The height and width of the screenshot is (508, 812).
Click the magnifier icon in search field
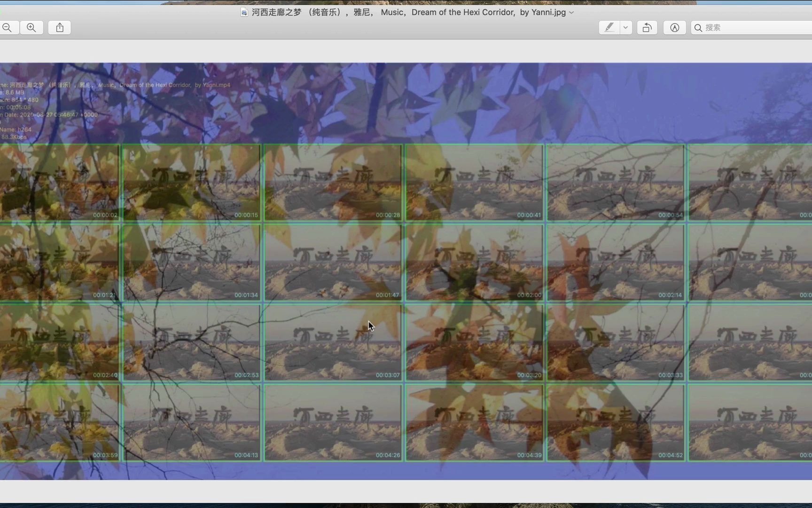698,28
